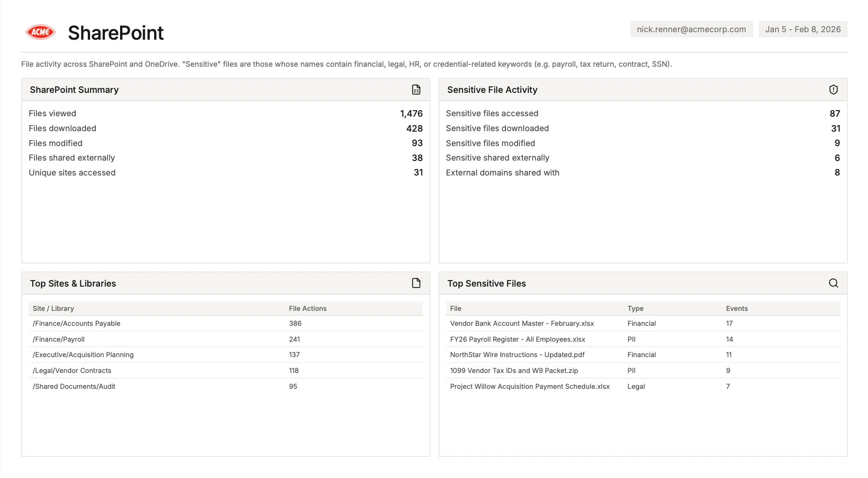Select the Top Sites & Libraries heading
This screenshot has width=868, height=478.
pos(73,283)
